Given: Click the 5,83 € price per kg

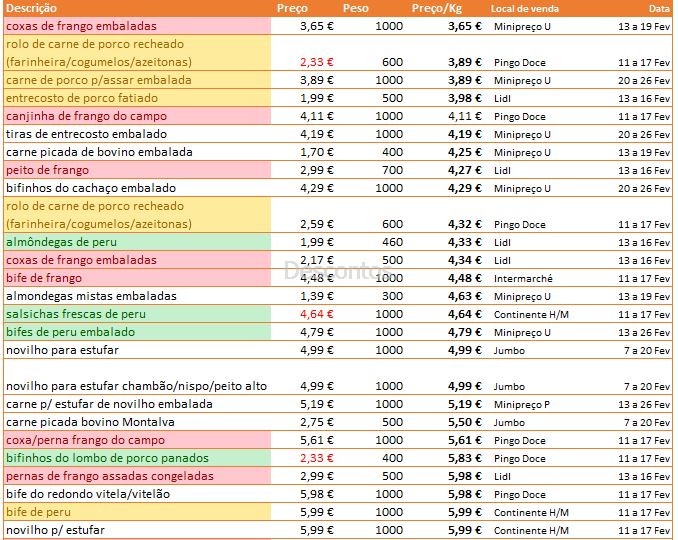Looking at the screenshot, I should click(465, 458).
